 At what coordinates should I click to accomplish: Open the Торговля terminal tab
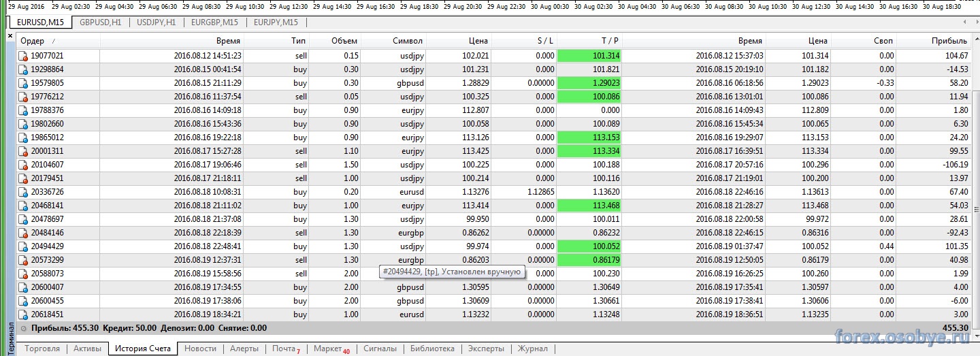[42, 349]
